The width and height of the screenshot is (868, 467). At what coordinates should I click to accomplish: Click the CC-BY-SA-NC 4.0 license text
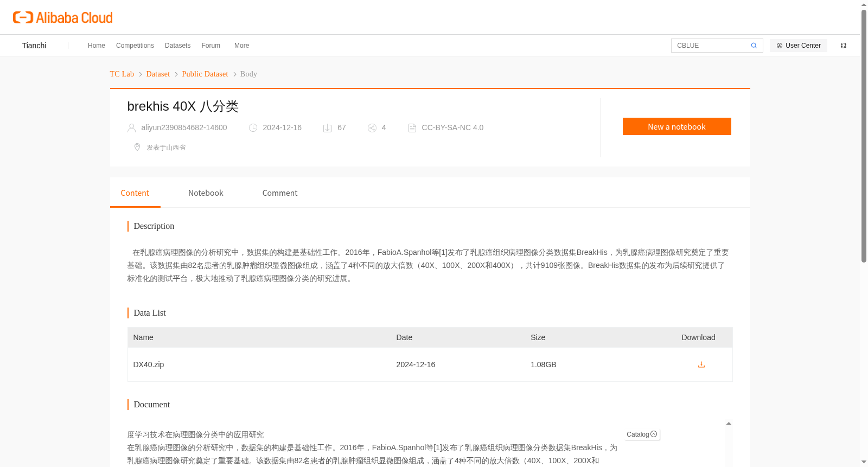(452, 128)
